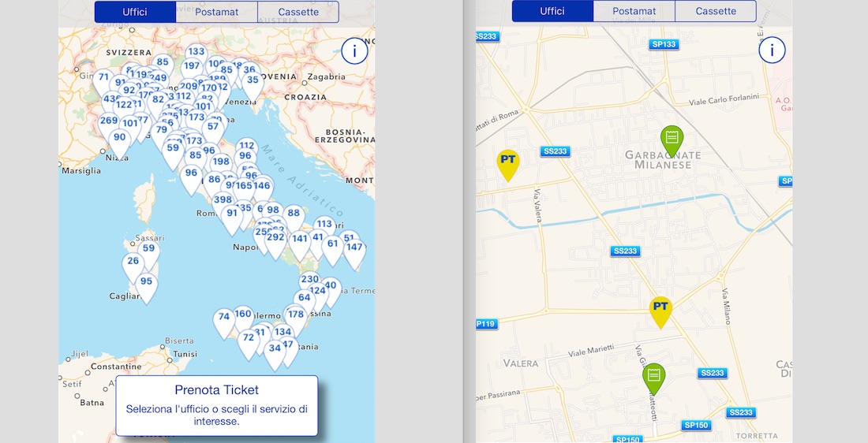The image size is (868, 443).
Task: Select the yellow PT pin near Via Valera
Action: [x=508, y=162]
